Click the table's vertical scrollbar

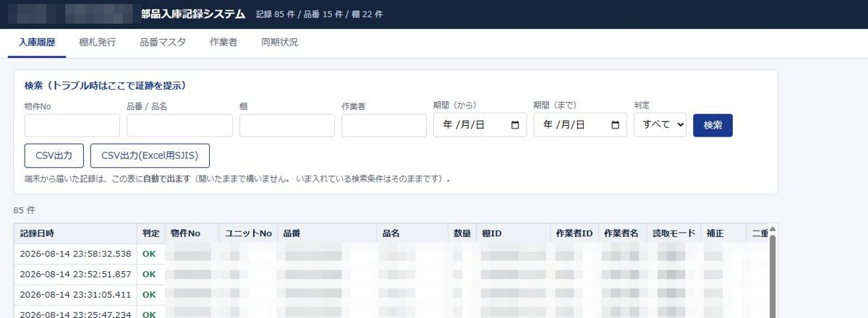coord(772,275)
